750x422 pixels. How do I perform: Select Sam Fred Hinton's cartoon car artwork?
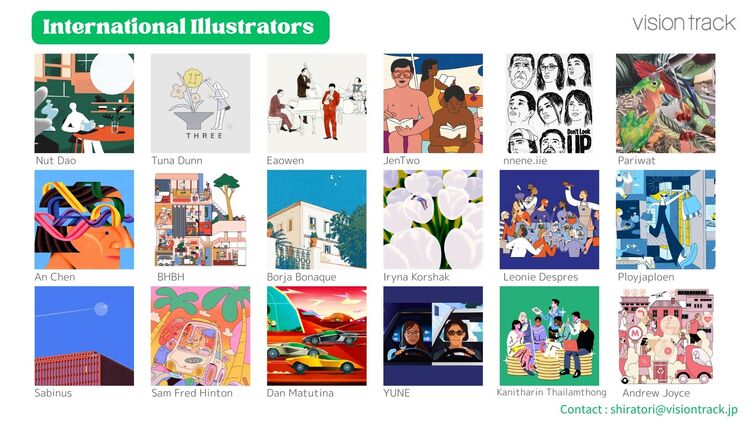click(x=200, y=336)
